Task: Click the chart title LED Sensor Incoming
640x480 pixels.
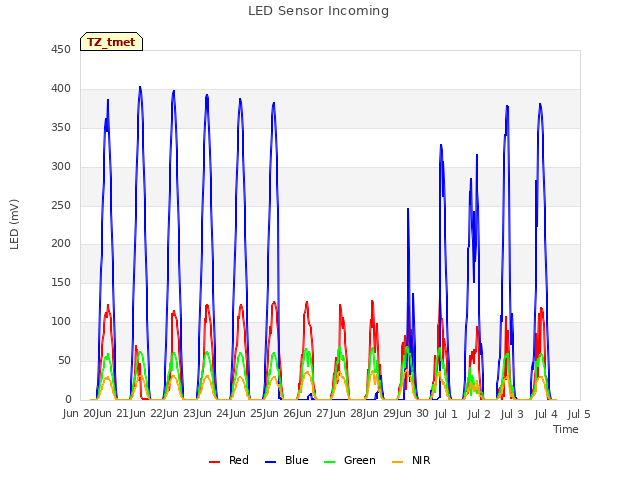Action: pos(318,11)
